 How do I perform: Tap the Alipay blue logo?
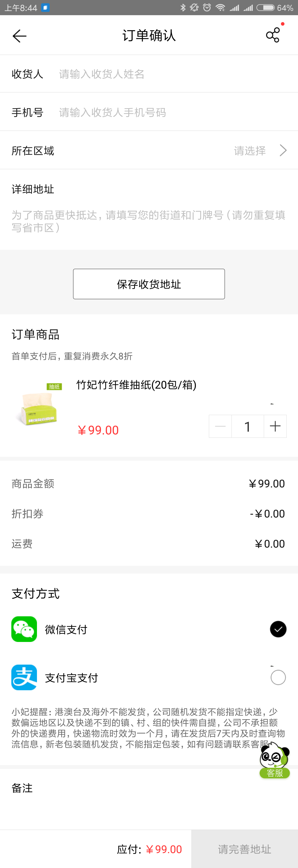click(x=24, y=677)
